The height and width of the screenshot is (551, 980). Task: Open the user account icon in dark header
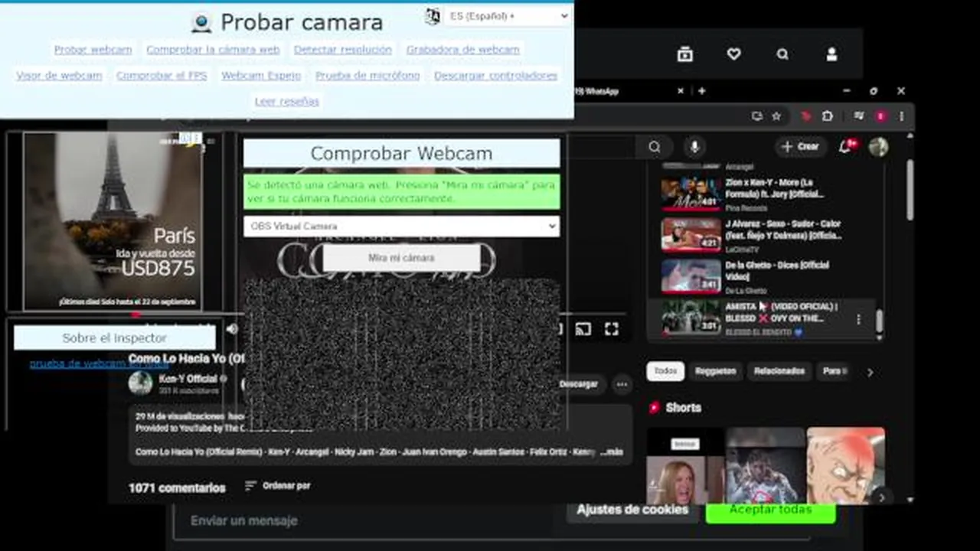[x=831, y=54]
